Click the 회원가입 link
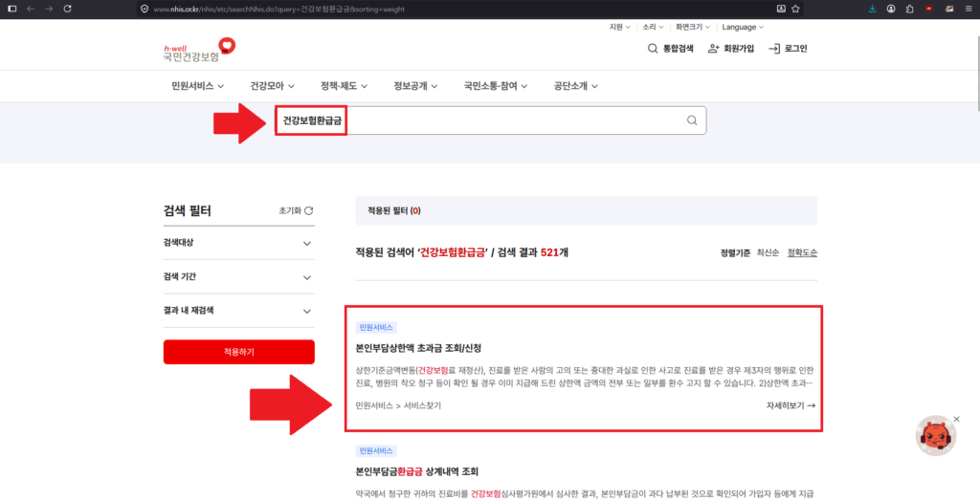Viewport: 980px width, 501px height. (730, 49)
